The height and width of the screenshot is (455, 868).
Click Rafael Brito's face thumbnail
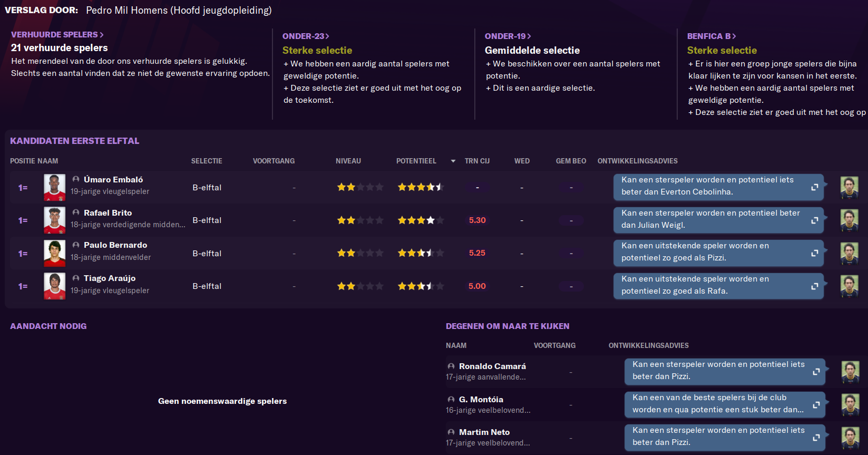coord(55,220)
